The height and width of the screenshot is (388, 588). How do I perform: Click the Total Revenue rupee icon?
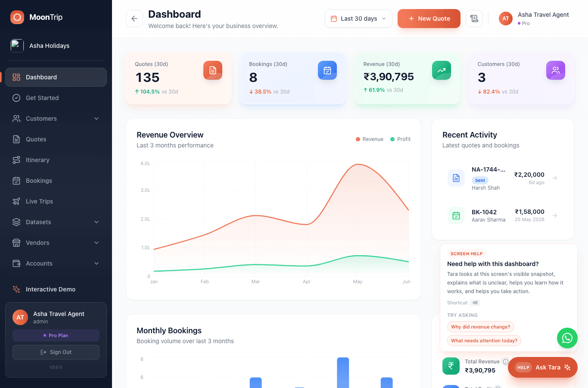(x=451, y=366)
